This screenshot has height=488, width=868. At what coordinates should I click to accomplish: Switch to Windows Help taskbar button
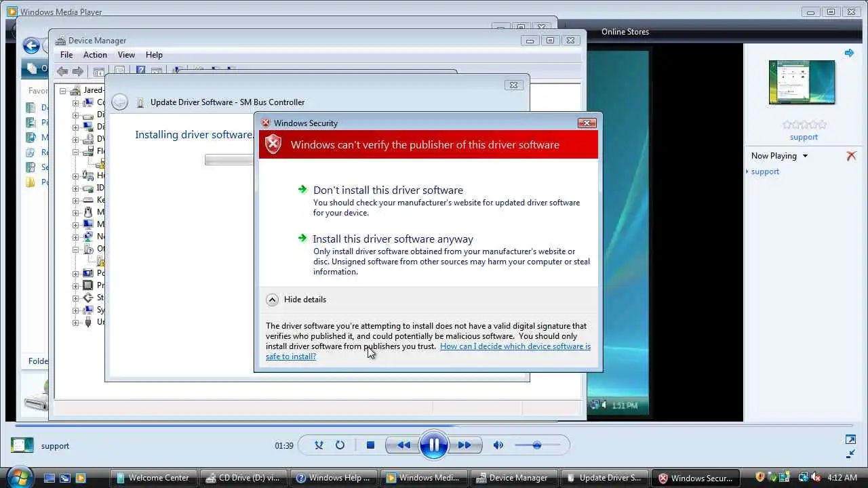click(x=333, y=478)
